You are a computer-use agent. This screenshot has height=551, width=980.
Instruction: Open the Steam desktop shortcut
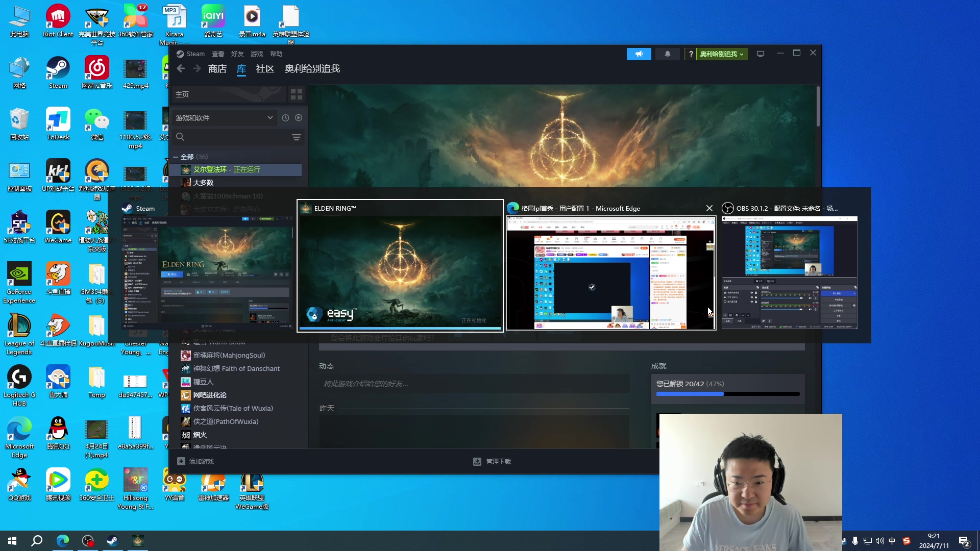pyautogui.click(x=58, y=72)
